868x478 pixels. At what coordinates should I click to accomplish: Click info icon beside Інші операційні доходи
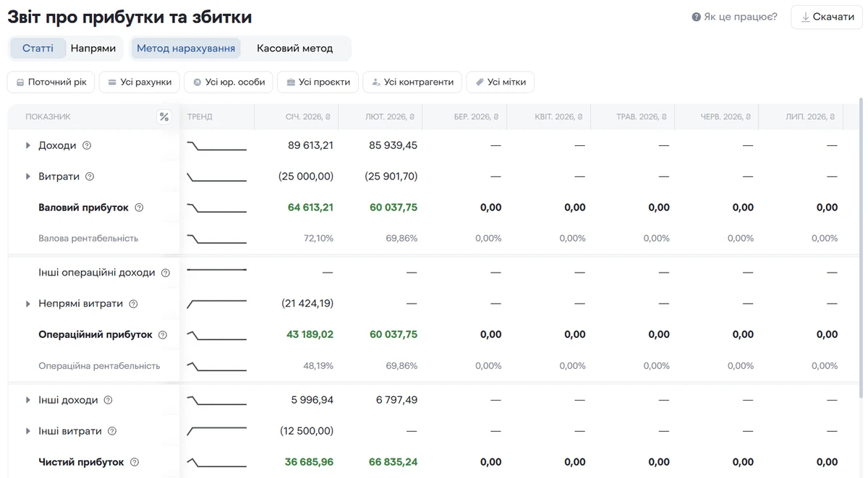tap(166, 273)
